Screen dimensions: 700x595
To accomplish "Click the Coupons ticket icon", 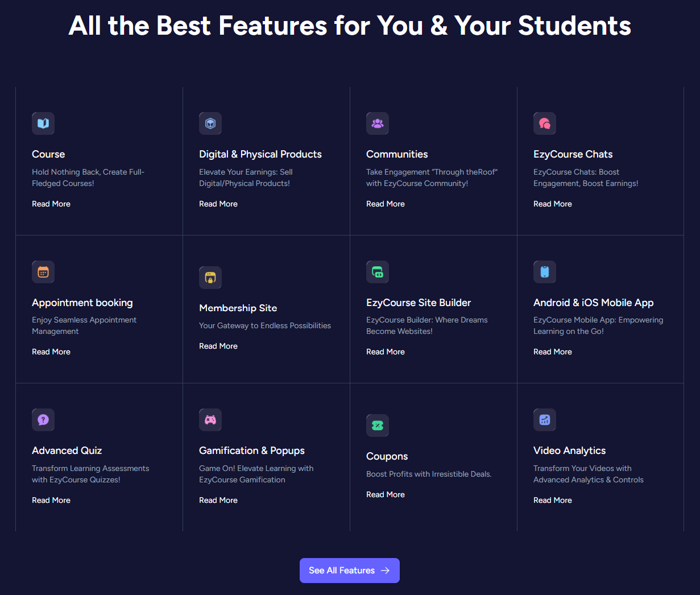I will click(378, 425).
